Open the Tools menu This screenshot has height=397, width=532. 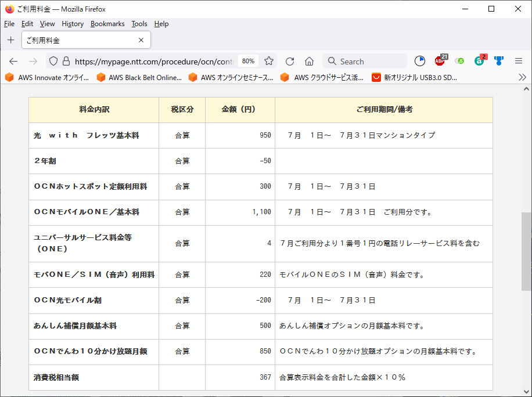click(x=139, y=24)
